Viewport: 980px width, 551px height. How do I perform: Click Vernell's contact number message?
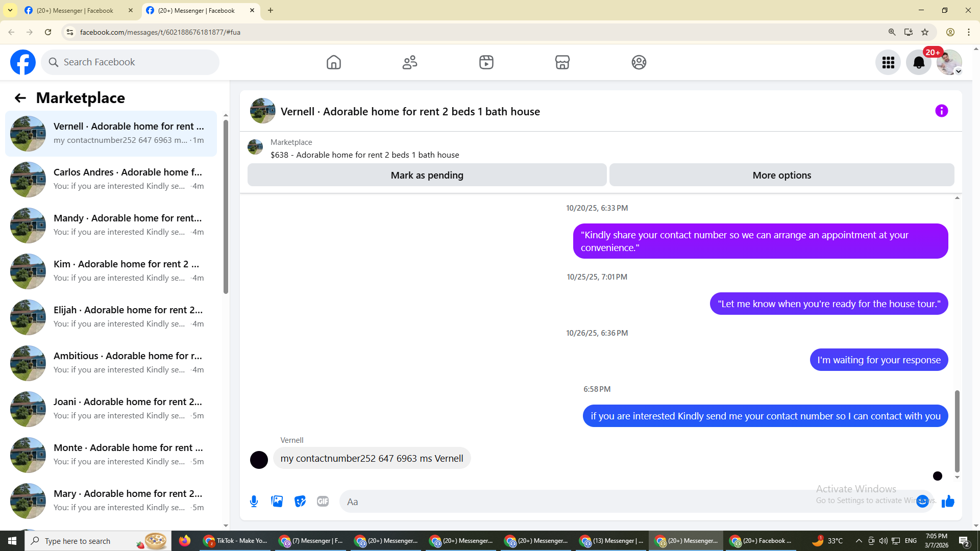click(x=372, y=458)
